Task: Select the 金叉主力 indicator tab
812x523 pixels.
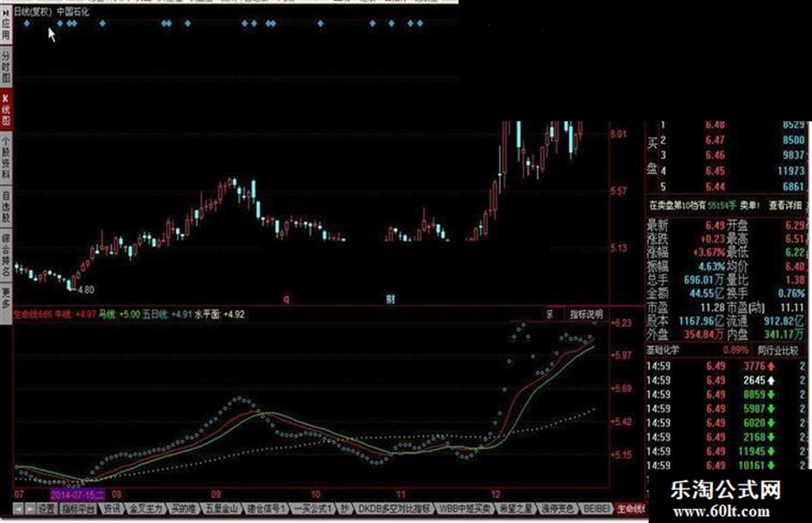Action: coord(146,509)
